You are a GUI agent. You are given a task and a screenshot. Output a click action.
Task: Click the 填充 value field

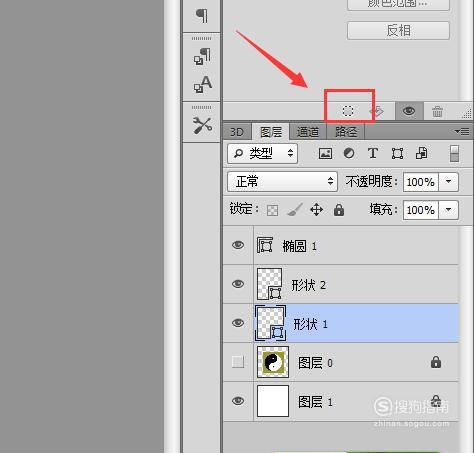421,210
